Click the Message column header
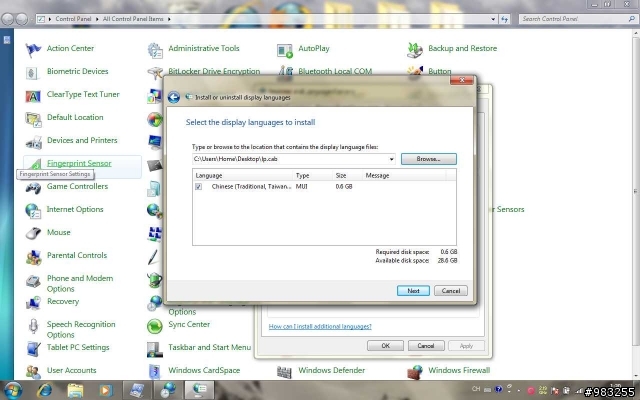Screen dimensions: 640x400 [x=404, y=176]
